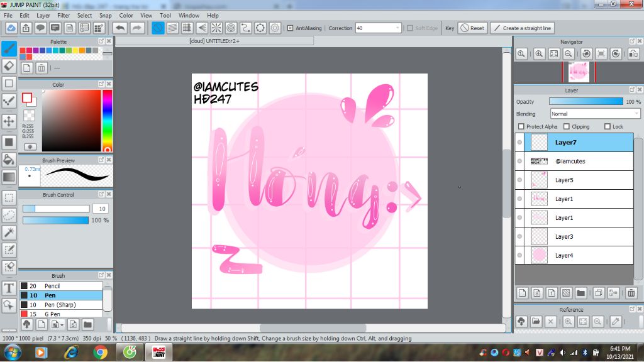Open the Windows Start menu

click(x=13, y=352)
